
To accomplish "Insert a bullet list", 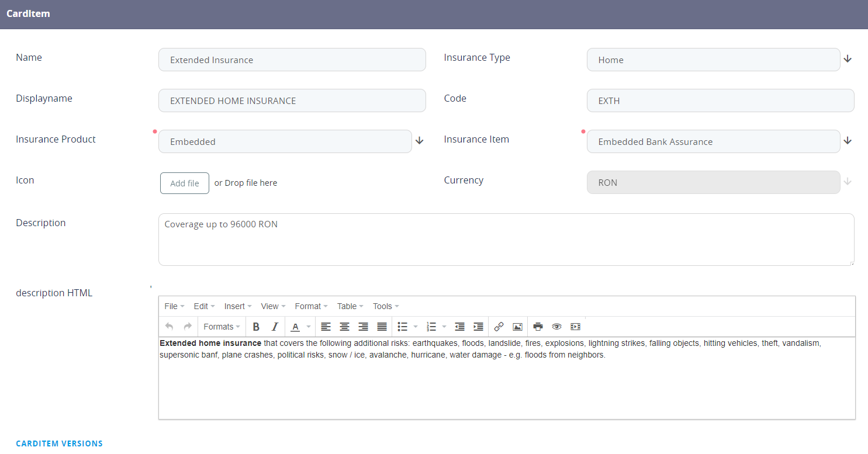I will pyautogui.click(x=402, y=327).
